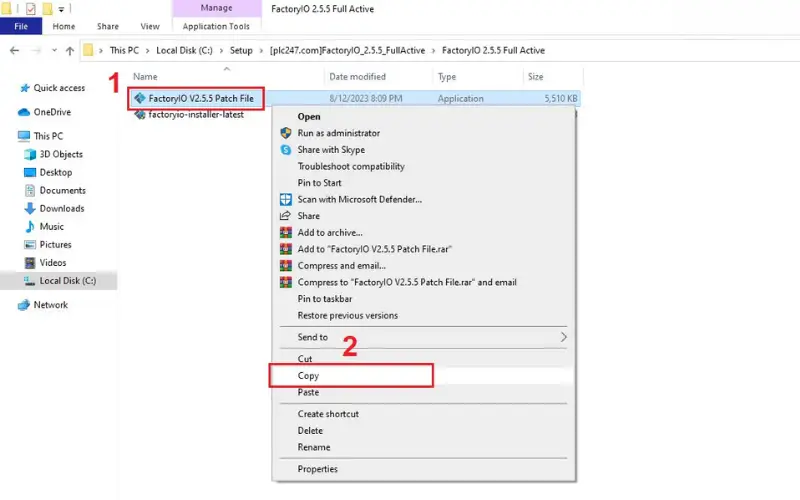Click FactoryIO Patch File application icon
Viewport: 800px width, 500px height.
coord(140,98)
